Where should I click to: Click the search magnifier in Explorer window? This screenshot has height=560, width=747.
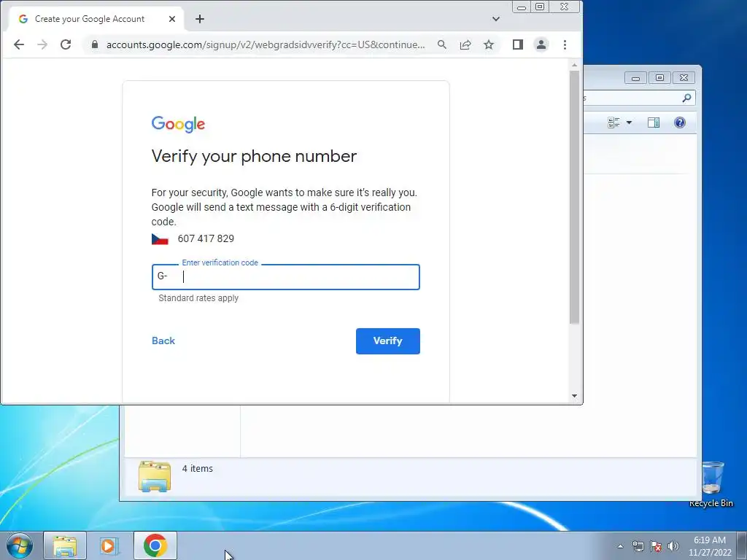(x=686, y=98)
